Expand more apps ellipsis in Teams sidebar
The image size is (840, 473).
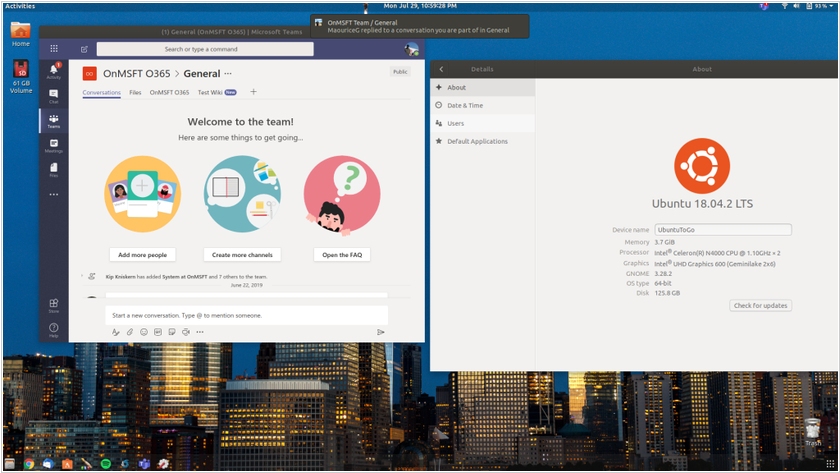[53, 195]
